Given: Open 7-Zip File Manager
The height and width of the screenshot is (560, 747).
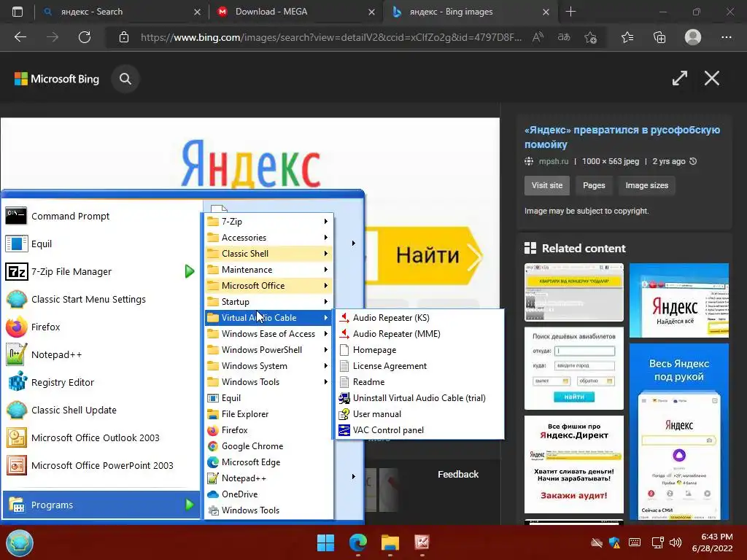Looking at the screenshot, I should pos(101,271).
